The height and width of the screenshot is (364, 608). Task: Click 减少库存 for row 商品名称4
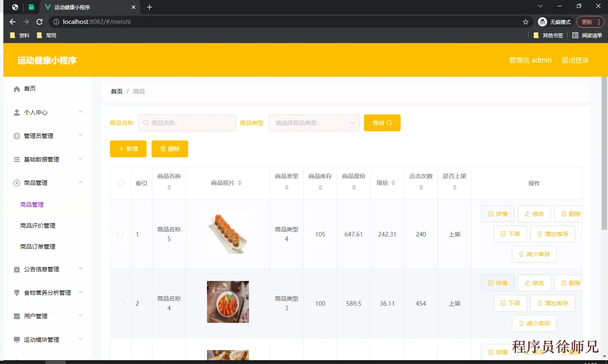[x=534, y=323]
